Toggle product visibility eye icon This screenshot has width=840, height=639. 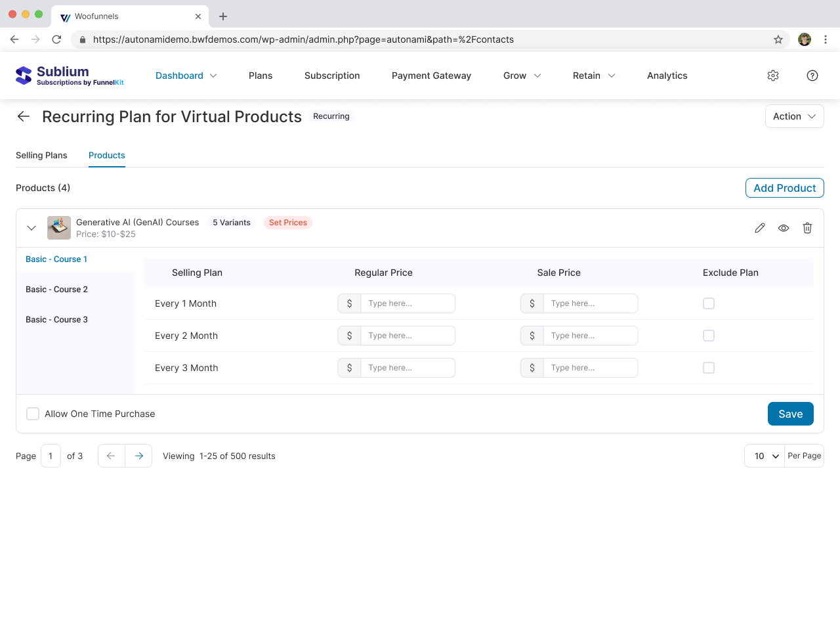tap(784, 228)
